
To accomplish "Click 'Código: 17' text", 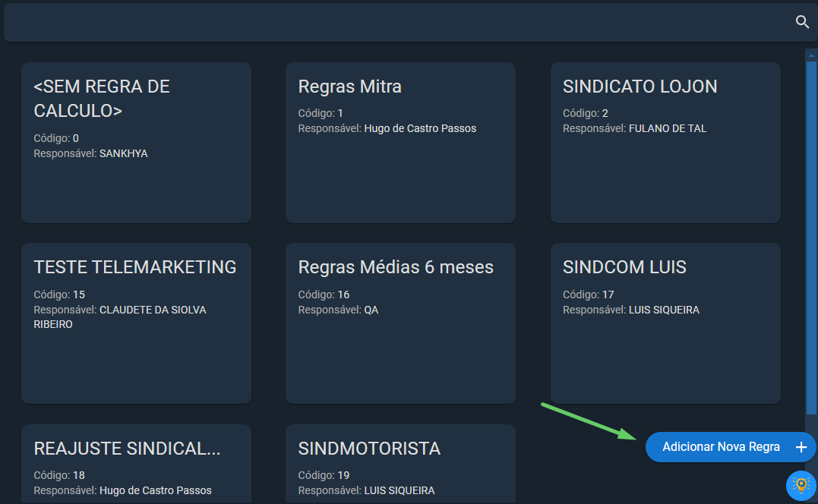I will point(589,295).
